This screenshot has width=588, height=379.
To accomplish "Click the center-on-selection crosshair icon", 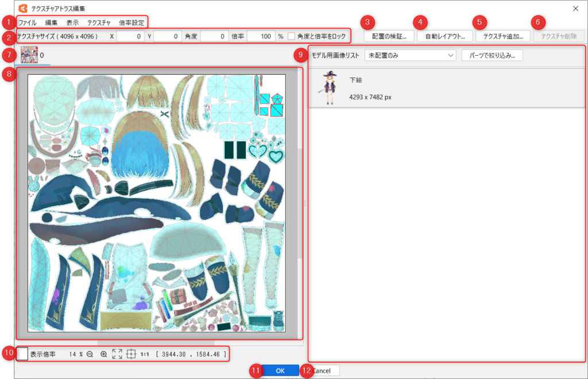I will 131,354.
